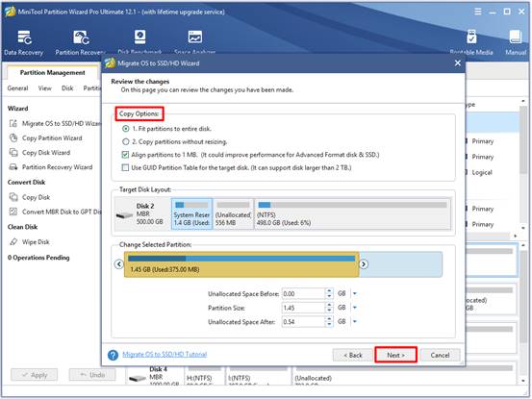Select the 498.0 GB NTFS partition block

coord(352,214)
